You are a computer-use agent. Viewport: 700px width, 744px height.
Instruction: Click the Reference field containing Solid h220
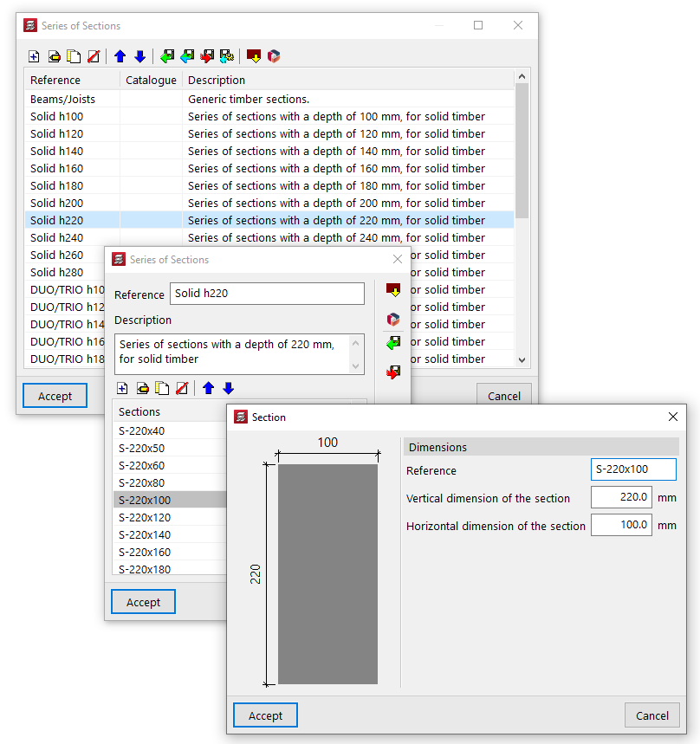(267, 294)
